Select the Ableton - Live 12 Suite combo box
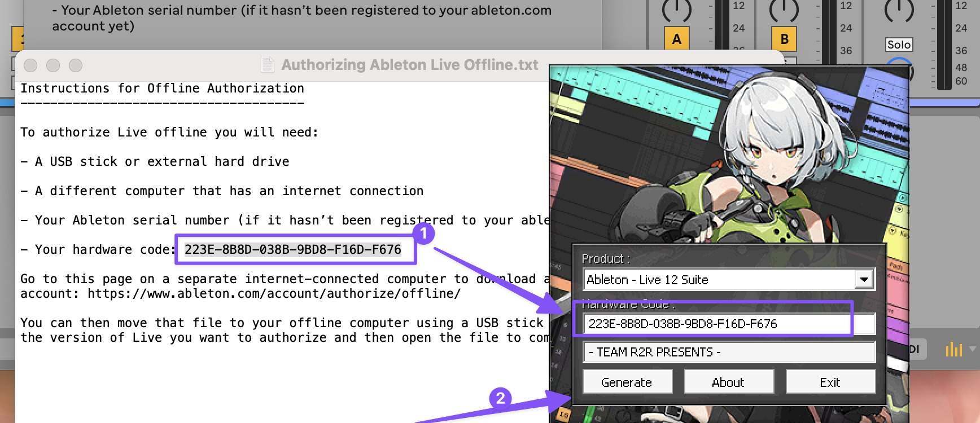This screenshot has height=423, width=980. click(x=728, y=279)
